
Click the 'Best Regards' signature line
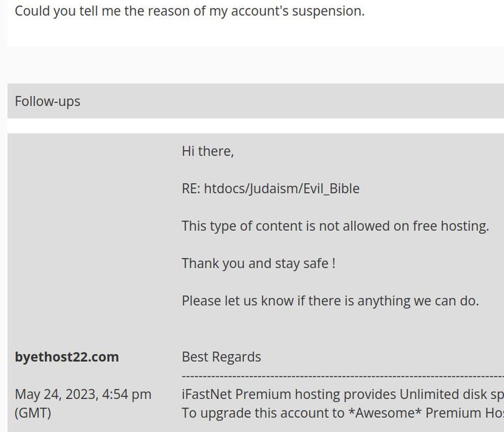point(221,357)
